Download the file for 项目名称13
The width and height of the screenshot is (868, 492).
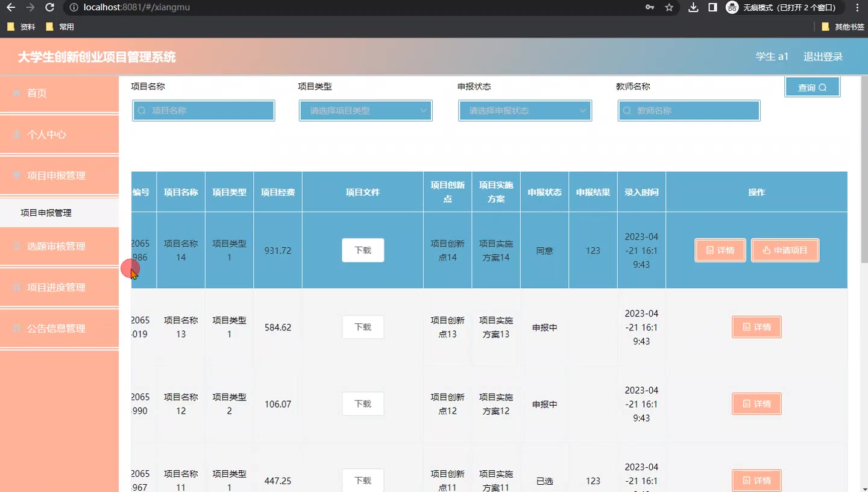click(363, 327)
